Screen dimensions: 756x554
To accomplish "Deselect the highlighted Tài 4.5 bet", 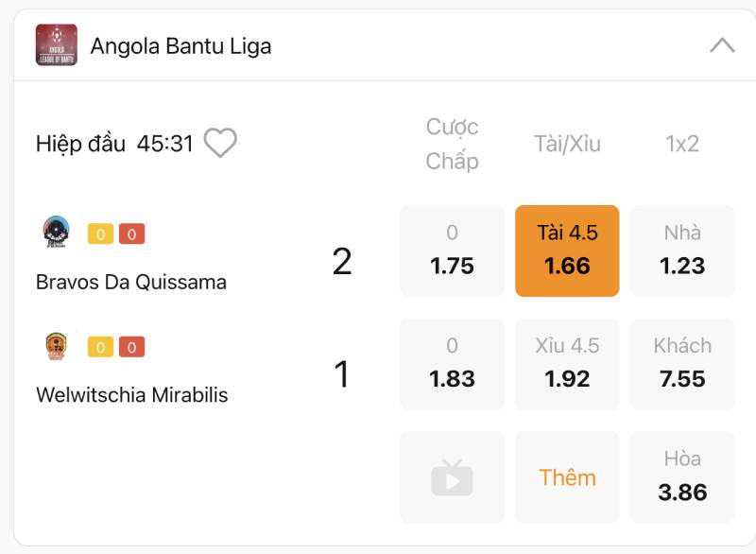I will point(567,251).
